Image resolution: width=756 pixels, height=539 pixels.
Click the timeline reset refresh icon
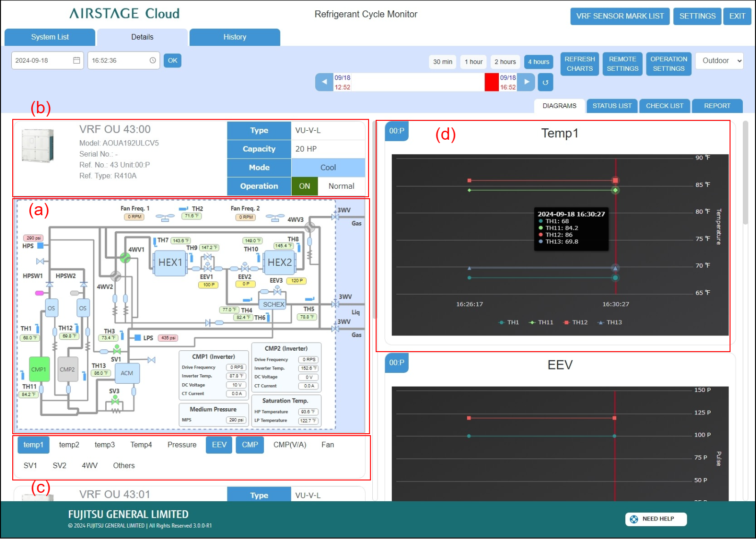[546, 82]
